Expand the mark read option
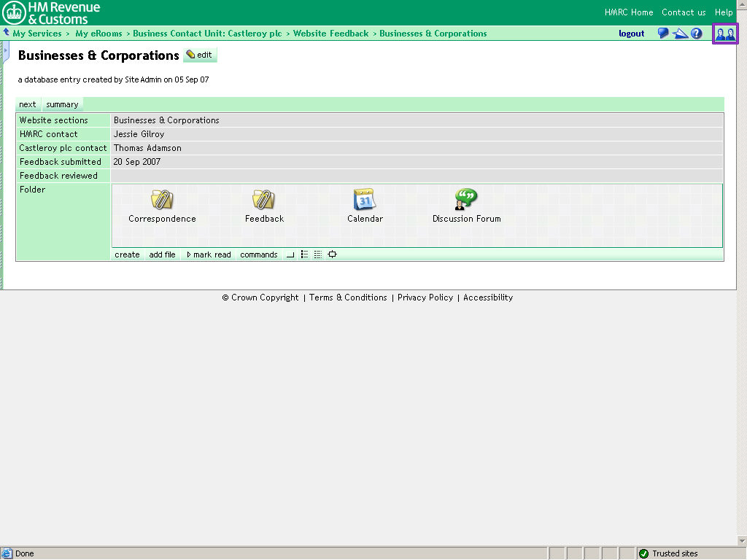 click(x=209, y=254)
